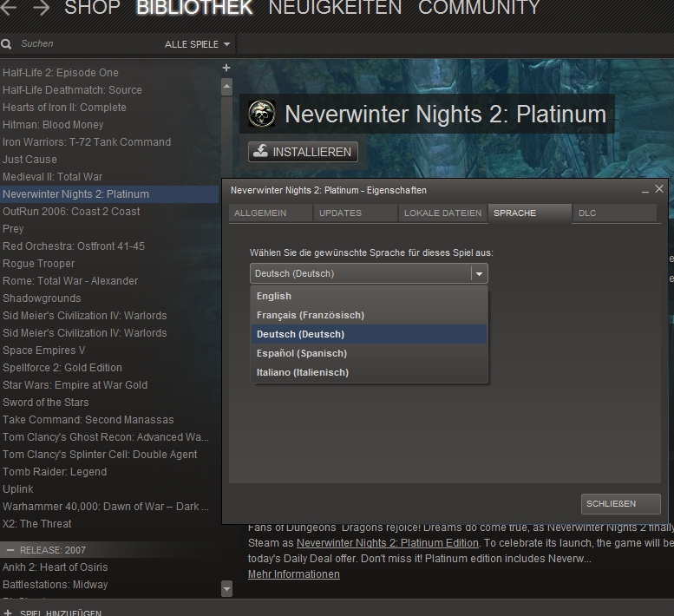The width and height of the screenshot is (674, 616).
Task: Select X2: The Threat
Action: tap(109, 524)
